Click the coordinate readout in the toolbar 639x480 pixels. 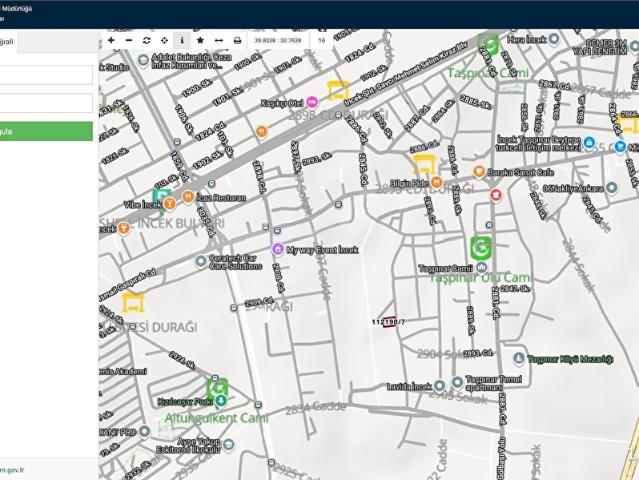pos(278,40)
